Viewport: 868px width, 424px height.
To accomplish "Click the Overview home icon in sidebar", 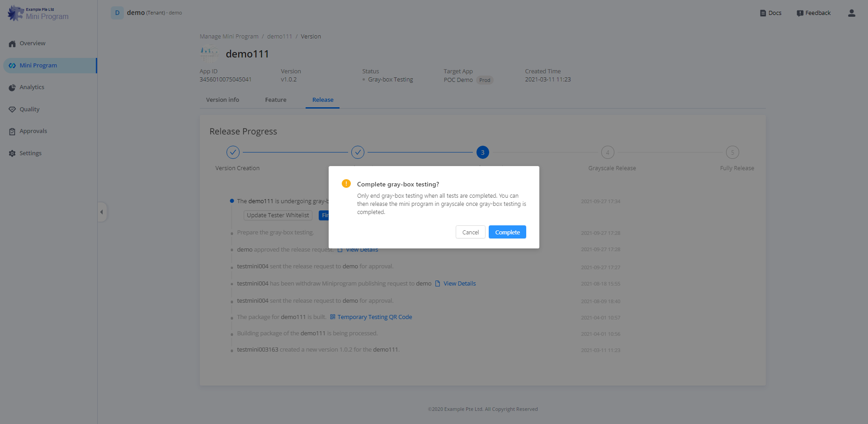I will pyautogui.click(x=12, y=44).
